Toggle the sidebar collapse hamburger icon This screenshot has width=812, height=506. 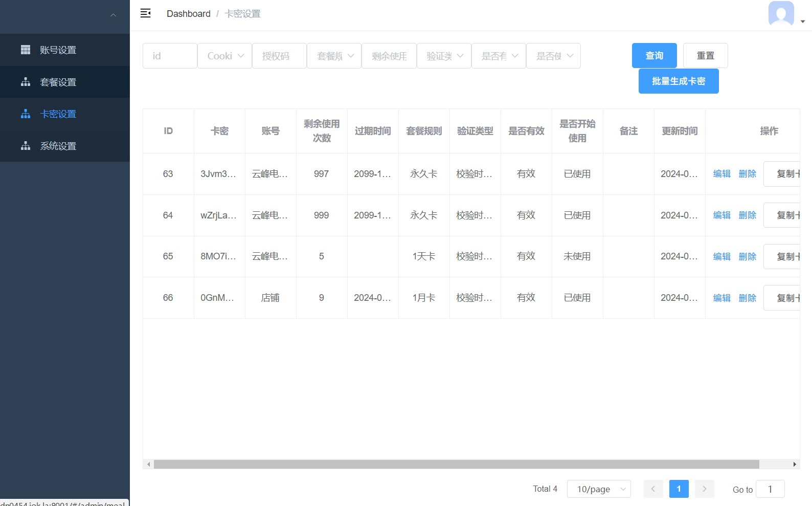(x=146, y=13)
